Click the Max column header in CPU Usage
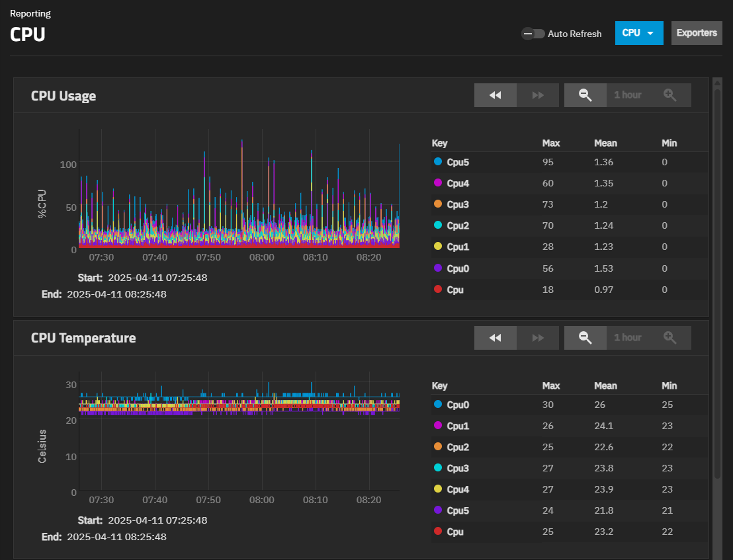 pos(551,143)
